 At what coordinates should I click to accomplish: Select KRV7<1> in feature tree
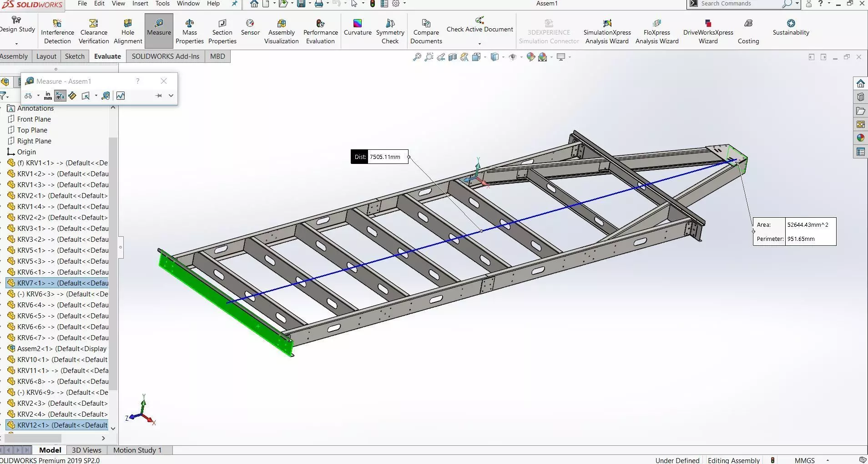(x=57, y=283)
